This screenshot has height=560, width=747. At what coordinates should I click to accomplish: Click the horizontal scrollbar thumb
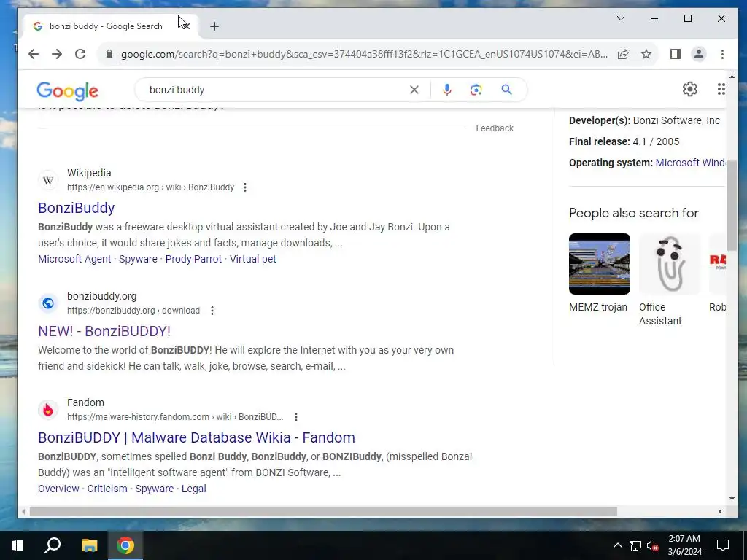click(323, 512)
